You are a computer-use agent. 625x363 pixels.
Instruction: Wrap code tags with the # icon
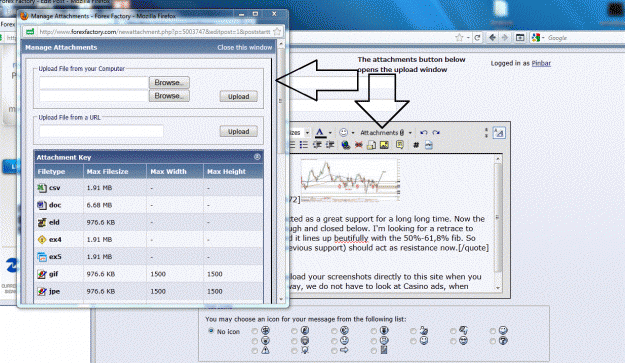click(x=416, y=145)
